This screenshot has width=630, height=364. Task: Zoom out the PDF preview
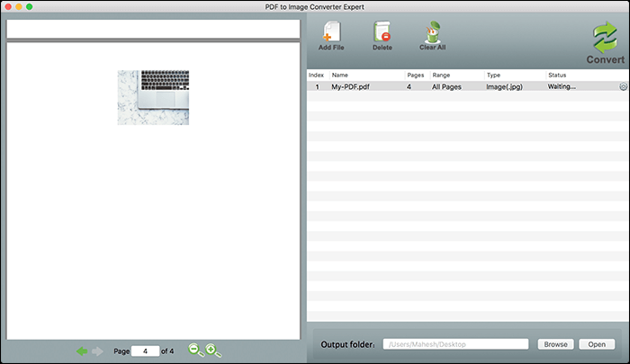(195, 351)
